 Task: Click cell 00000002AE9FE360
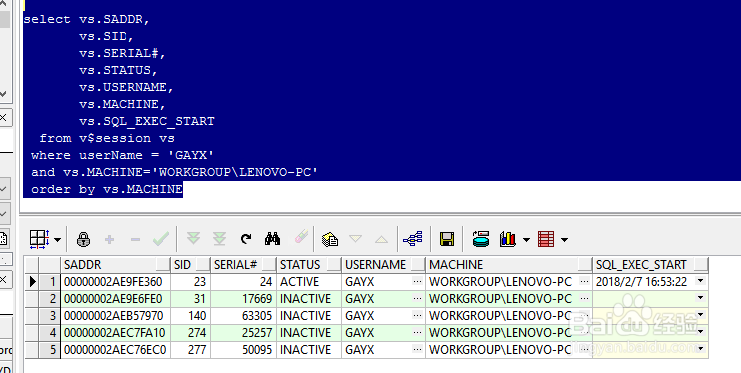coord(115,282)
